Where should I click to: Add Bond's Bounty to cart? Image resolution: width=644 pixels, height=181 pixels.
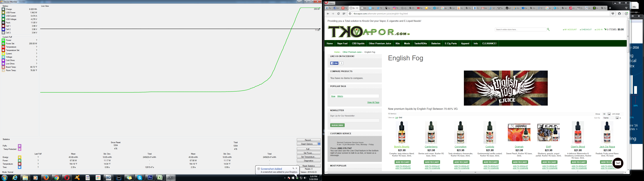click(402, 162)
